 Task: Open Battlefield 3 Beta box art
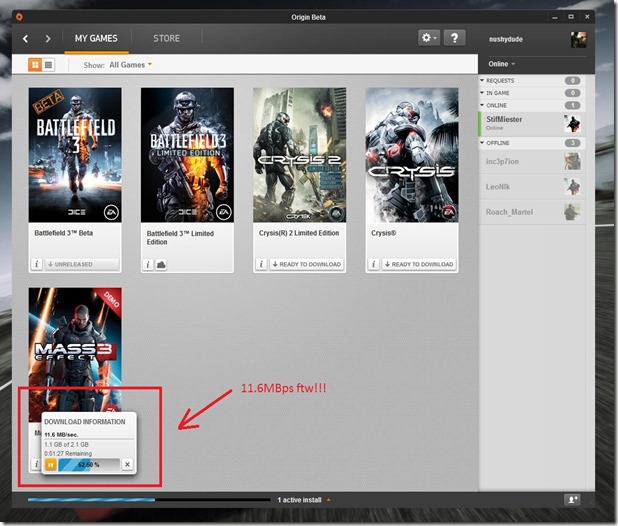click(75, 155)
